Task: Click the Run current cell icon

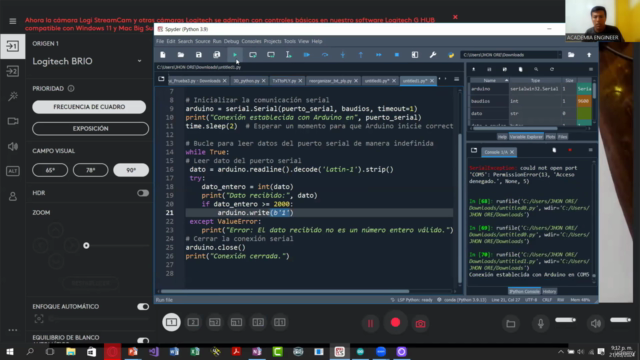Action: [253, 55]
